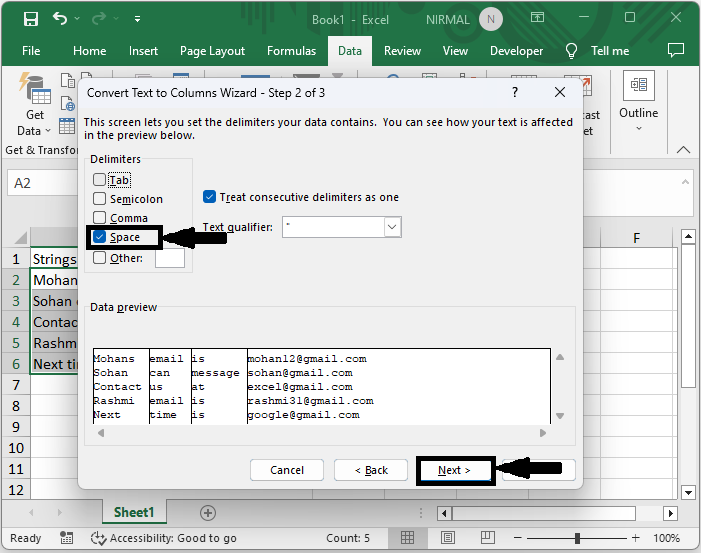Viewport: 701px width, 553px height.
Task: Click the From Web icon
Action: tap(68, 103)
